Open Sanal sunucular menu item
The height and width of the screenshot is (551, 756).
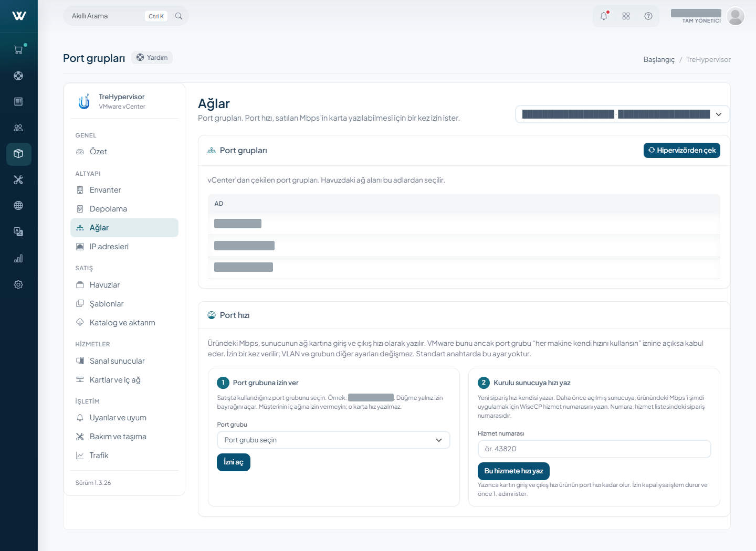(124, 361)
